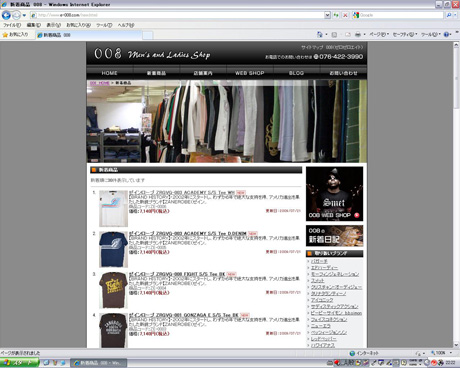
Task: Open ACADEMY S/S Tee D.DENIM product link
Action: tap(188, 233)
